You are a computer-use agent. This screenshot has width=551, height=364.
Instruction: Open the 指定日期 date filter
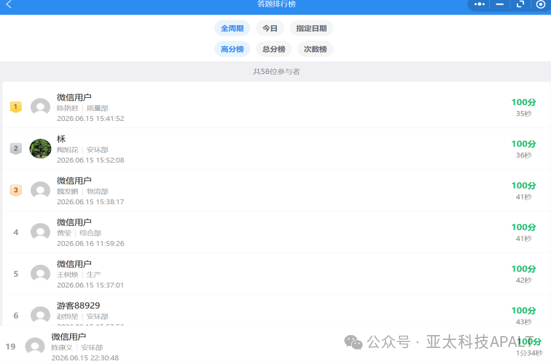click(311, 28)
